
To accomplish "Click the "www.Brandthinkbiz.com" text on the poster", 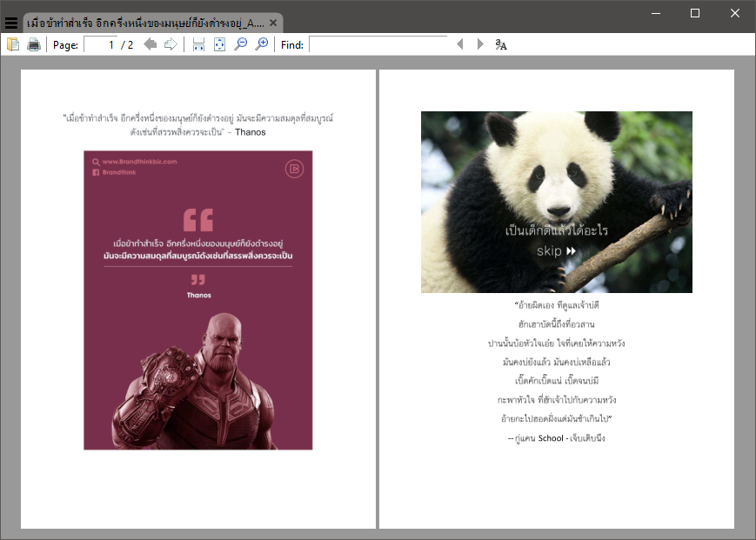I will [140, 162].
